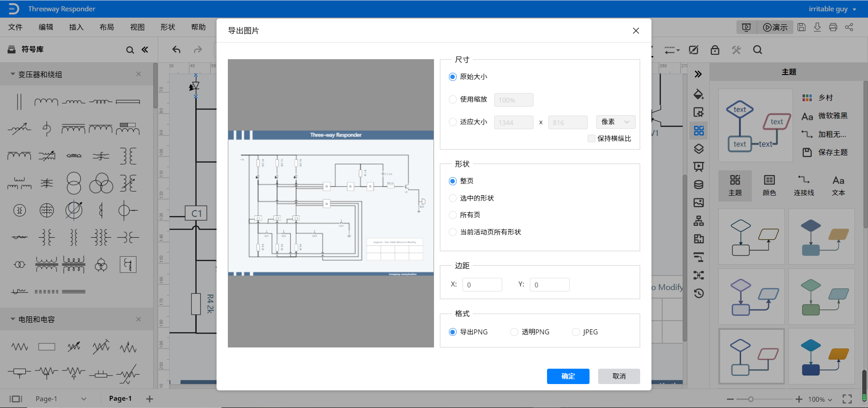Open the layers panel icon in sidebar
The height and width of the screenshot is (408, 868).
click(698, 149)
